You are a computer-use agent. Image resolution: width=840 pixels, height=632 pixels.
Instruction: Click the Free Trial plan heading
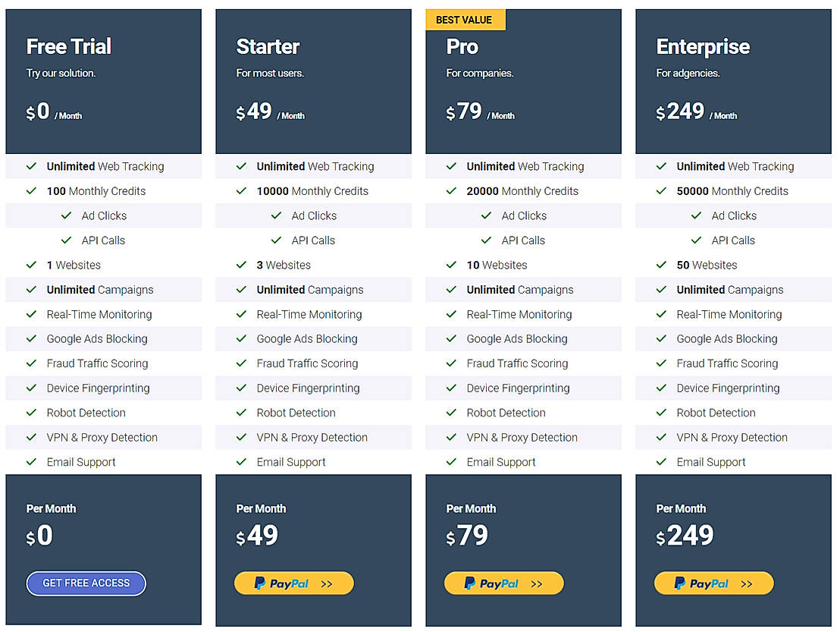pos(69,46)
